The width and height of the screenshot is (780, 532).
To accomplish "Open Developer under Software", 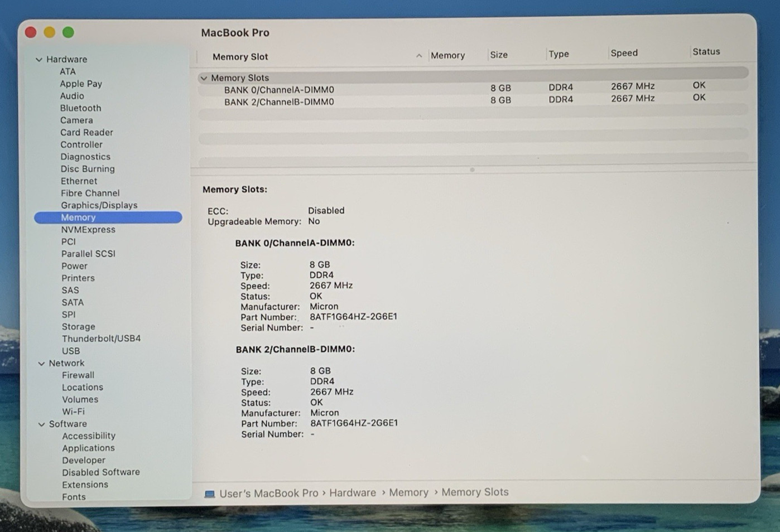I will [x=84, y=461].
